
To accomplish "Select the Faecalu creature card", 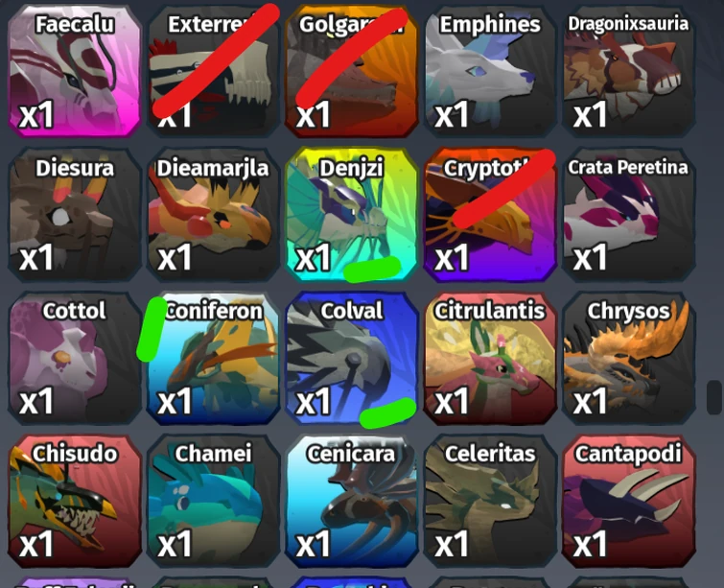I will click(x=75, y=72).
